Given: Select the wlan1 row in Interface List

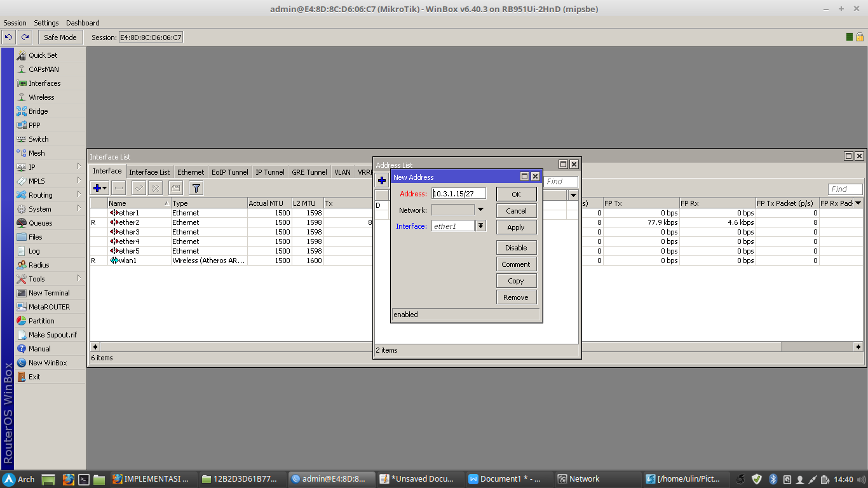Looking at the screenshot, I should coord(477,261).
